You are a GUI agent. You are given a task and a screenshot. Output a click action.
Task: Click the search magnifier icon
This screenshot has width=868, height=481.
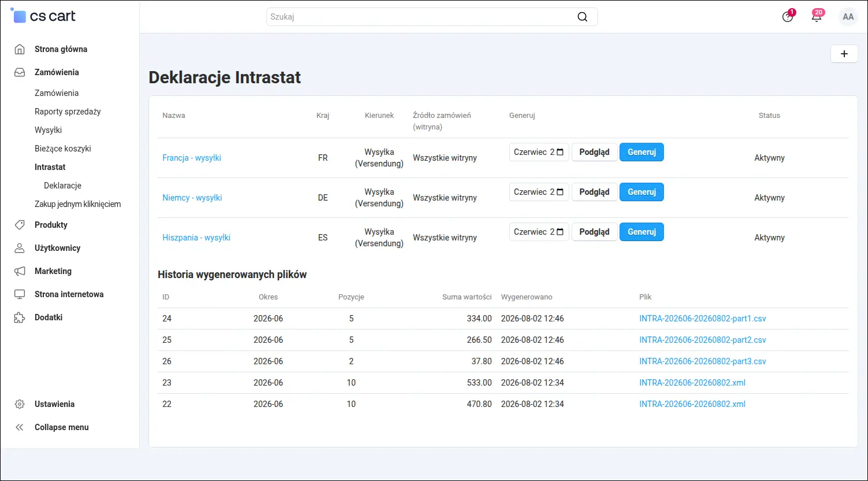point(583,17)
